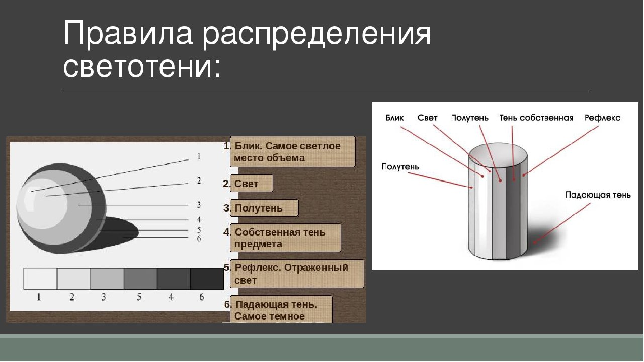Screen dimensions: 644x362
Task: Pick the light gray swatch labeled 2
Action: [x=73, y=279]
